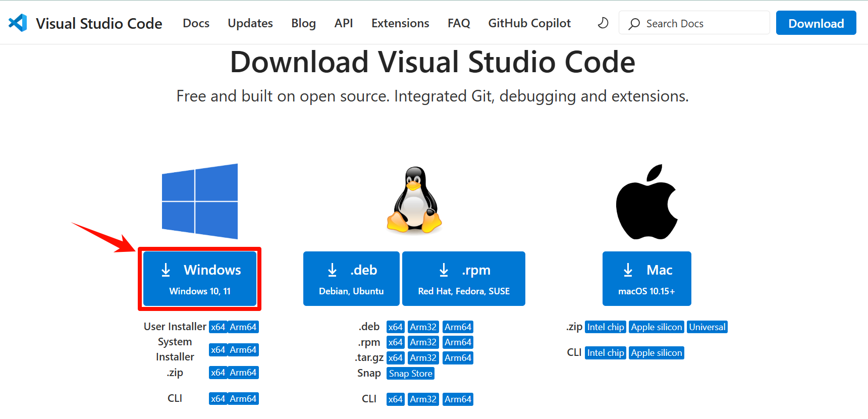Select Linux CLI Arm32 download

point(423,399)
